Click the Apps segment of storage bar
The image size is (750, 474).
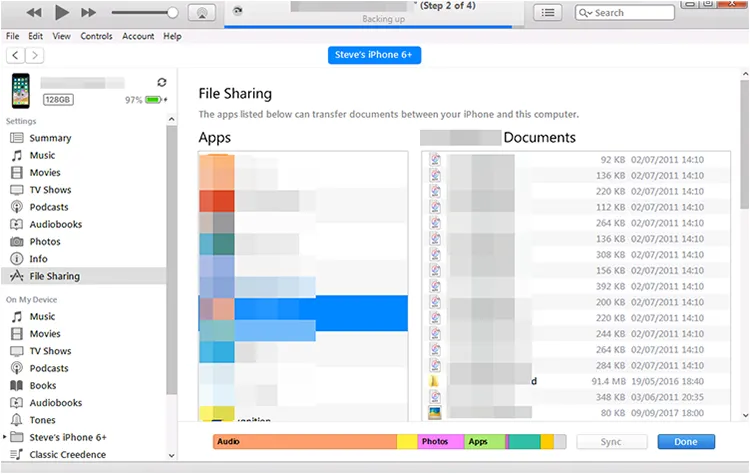485,441
